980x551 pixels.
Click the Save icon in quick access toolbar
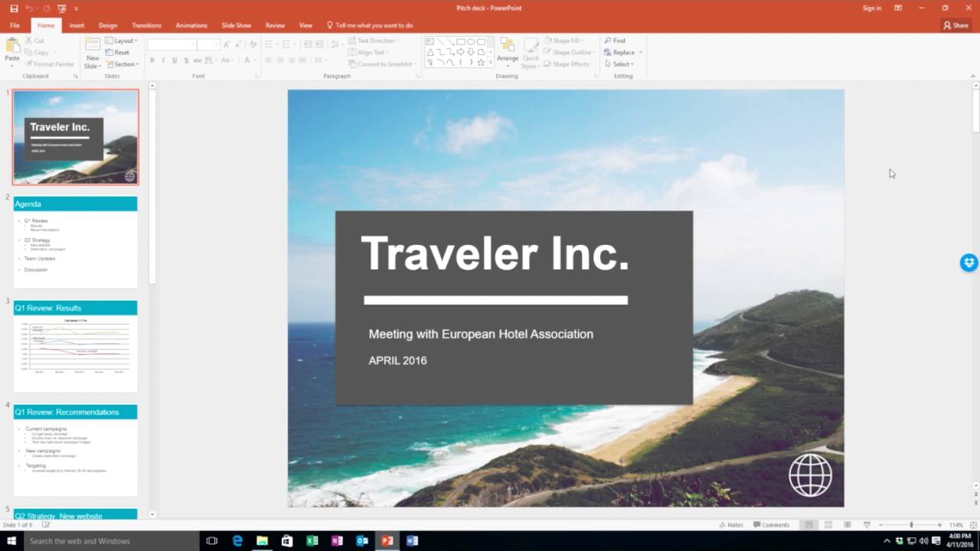14,8
